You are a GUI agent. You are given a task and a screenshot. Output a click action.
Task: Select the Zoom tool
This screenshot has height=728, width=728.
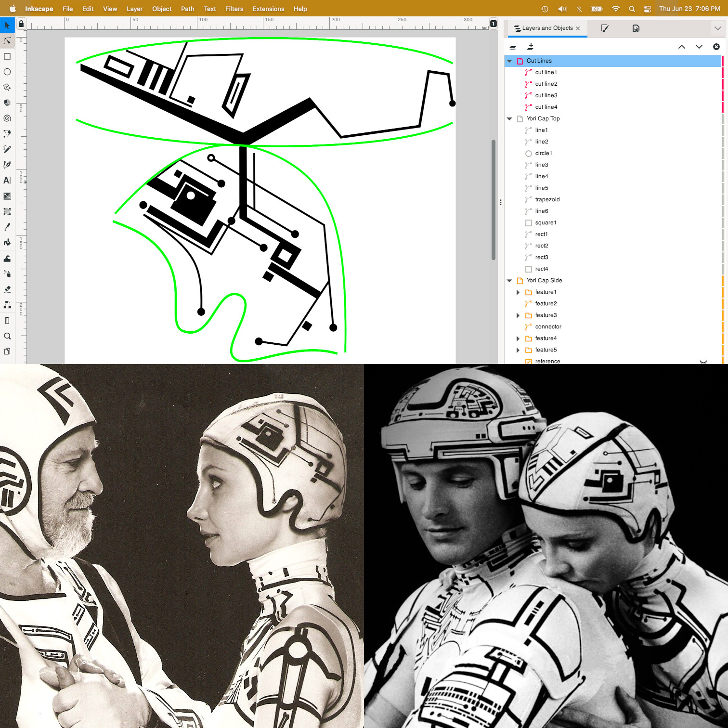7,336
